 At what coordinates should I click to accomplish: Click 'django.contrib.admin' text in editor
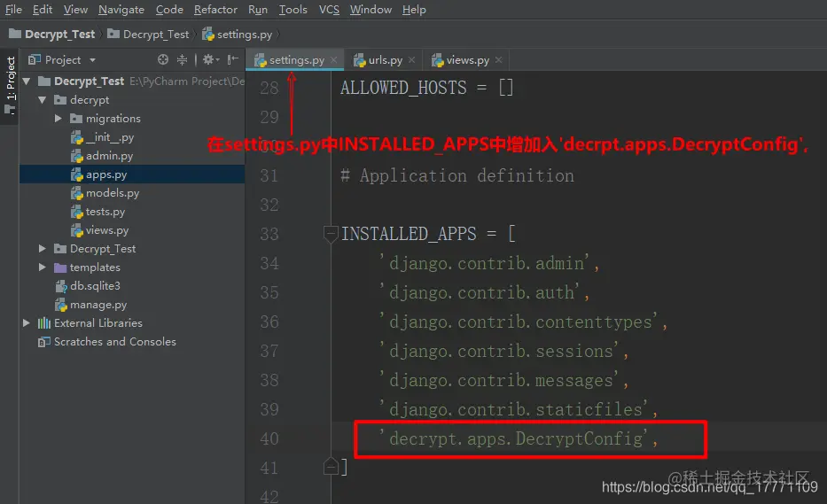[484, 262]
